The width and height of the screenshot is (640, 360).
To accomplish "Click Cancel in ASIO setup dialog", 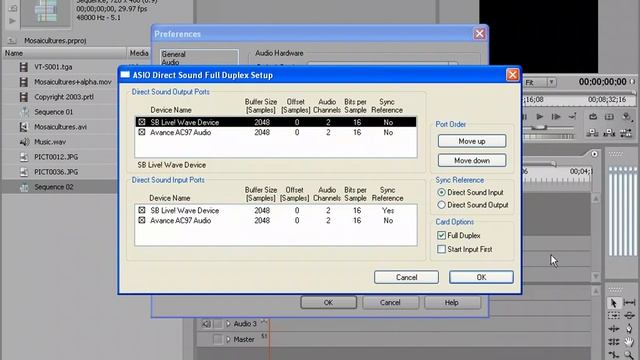I will [x=407, y=277].
